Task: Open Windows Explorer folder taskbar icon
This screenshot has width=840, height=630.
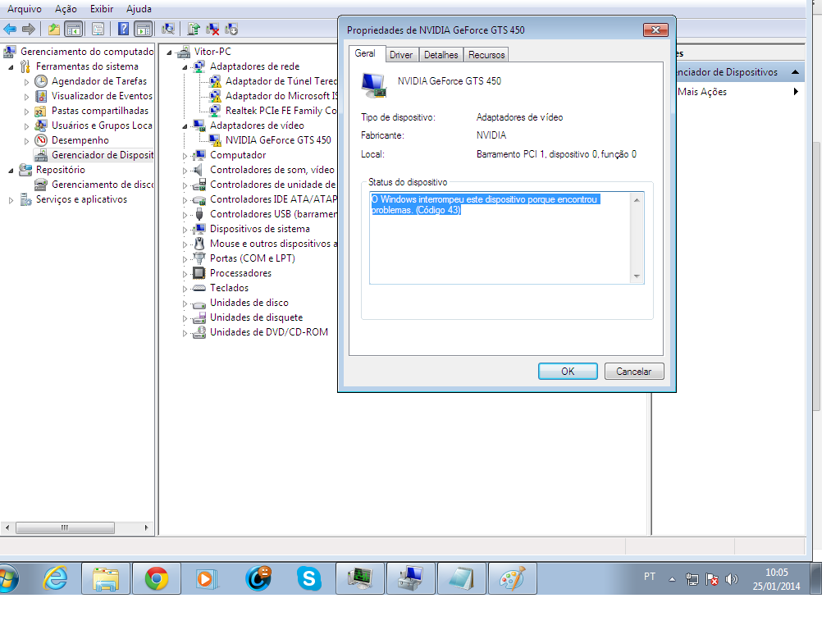Action: (x=106, y=578)
